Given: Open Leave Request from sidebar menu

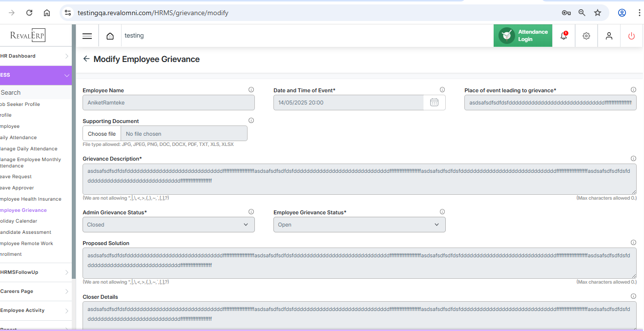Looking at the screenshot, I should (x=16, y=177).
